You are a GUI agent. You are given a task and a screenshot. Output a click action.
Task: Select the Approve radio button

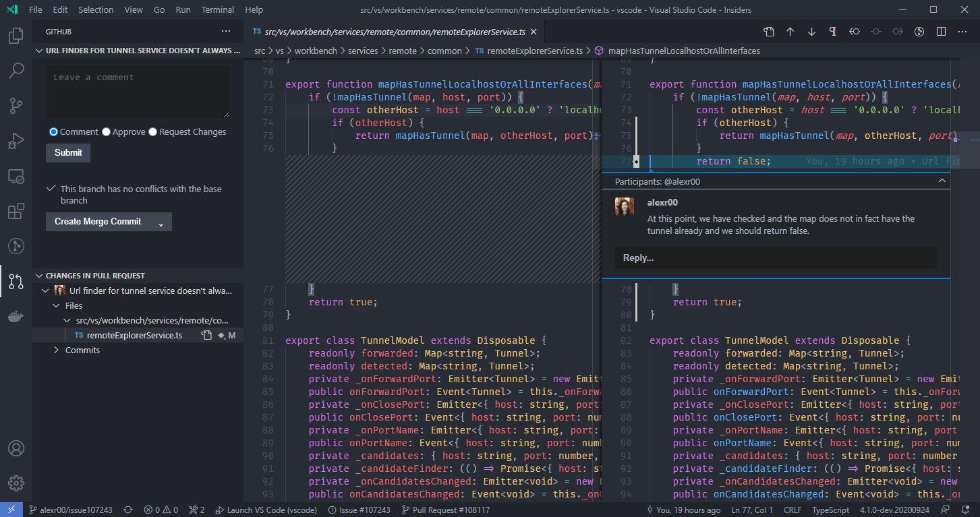(x=106, y=132)
